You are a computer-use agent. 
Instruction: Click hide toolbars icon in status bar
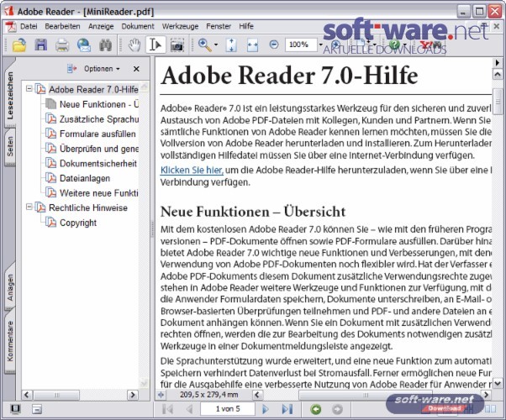pyautogui.click(x=37, y=409)
